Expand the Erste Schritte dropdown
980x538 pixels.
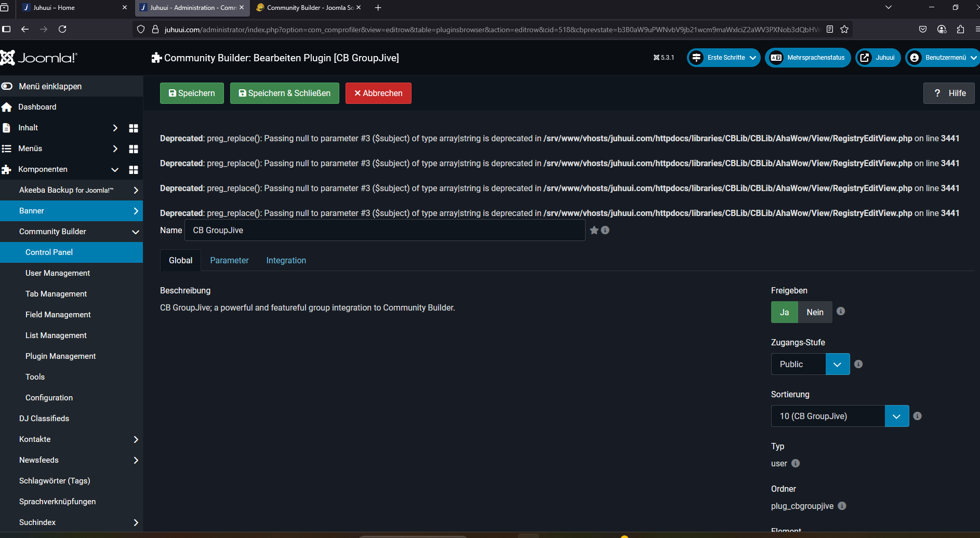coord(724,58)
